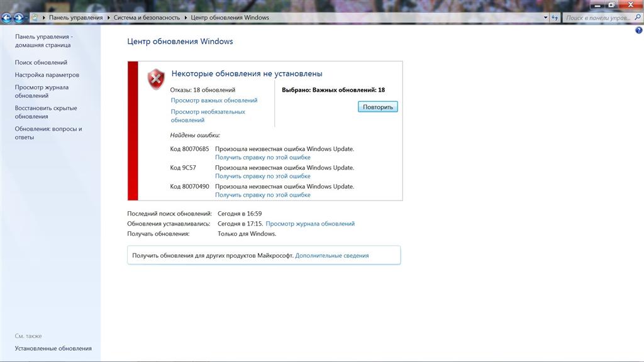Click the Центр обновления Windows page heading
This screenshot has height=362, width=644.
180,41
